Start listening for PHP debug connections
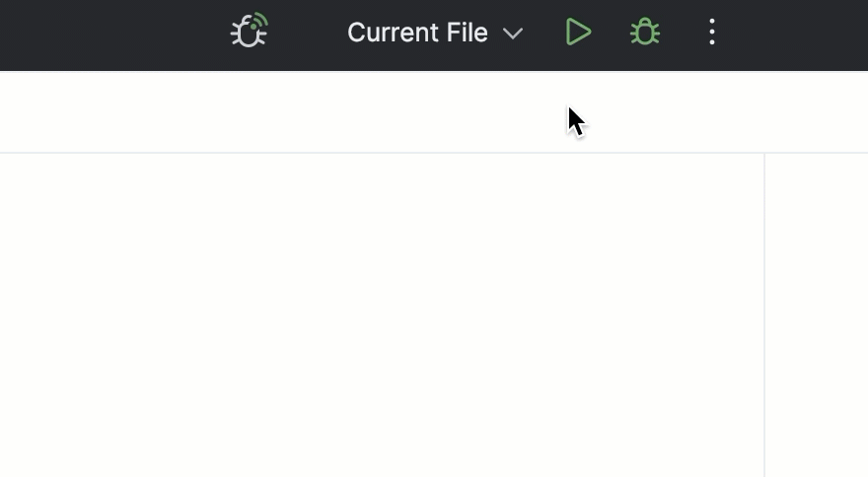Screen dimensions: 868x477 pyautogui.click(x=250, y=31)
